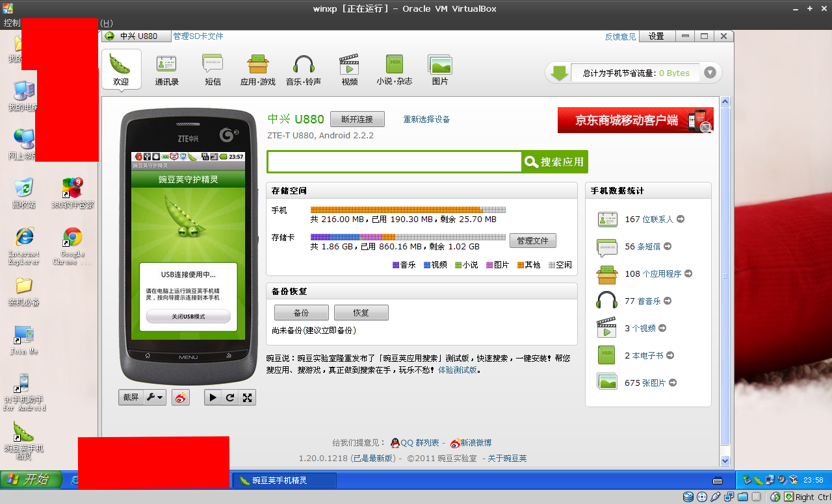Open the 图片 pictures tab
Viewport: 832px width, 504px height.
coord(440,69)
